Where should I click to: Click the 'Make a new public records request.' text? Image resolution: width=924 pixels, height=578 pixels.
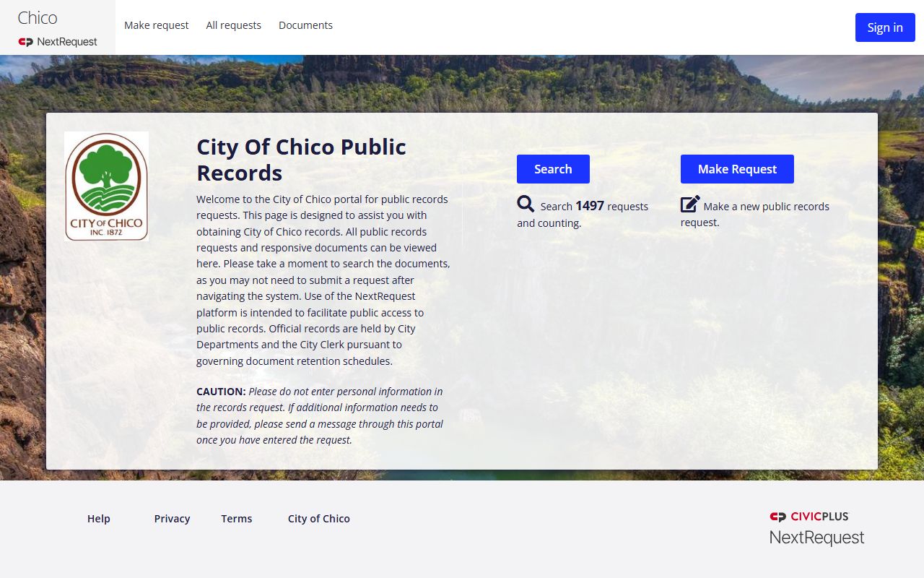click(755, 214)
